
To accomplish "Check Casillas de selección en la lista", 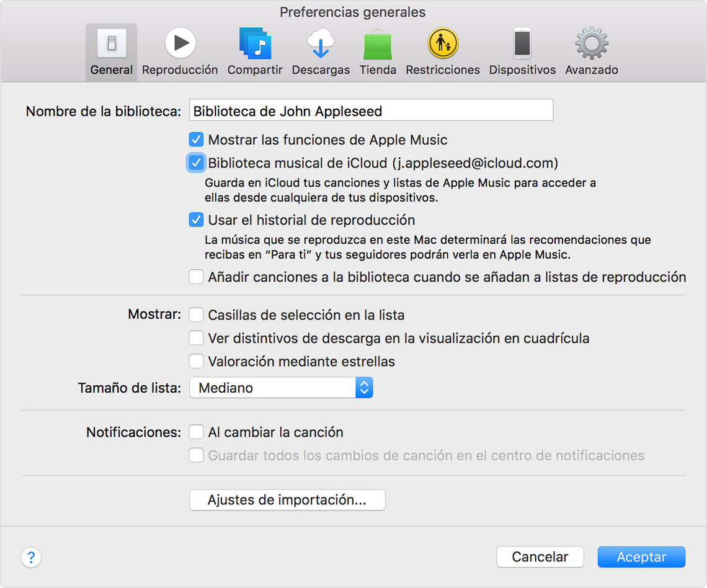I will click(196, 314).
